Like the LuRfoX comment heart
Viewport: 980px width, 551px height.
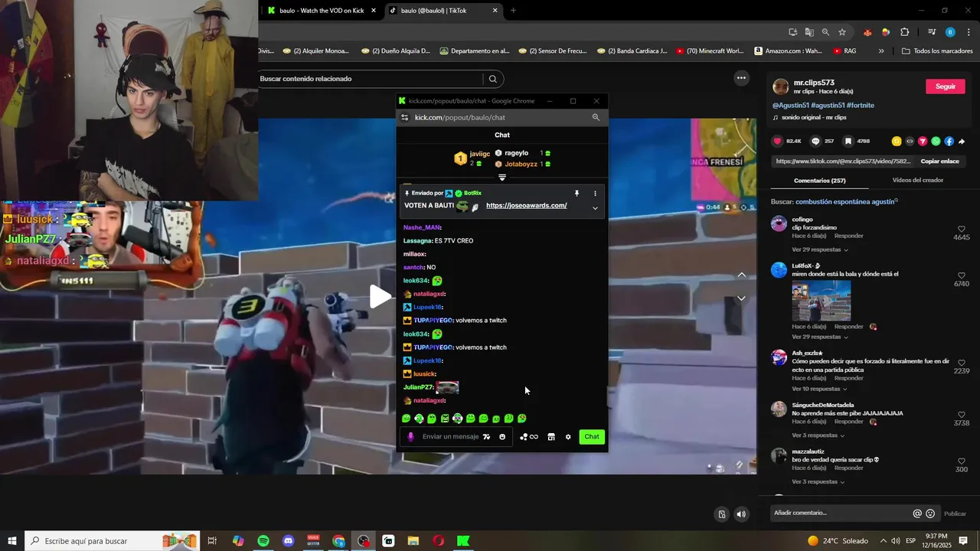962,275
